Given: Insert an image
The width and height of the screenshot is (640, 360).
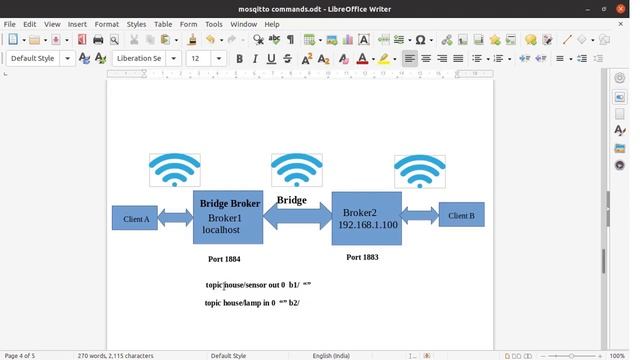Looking at the screenshot, I should pyautogui.click(x=332, y=40).
